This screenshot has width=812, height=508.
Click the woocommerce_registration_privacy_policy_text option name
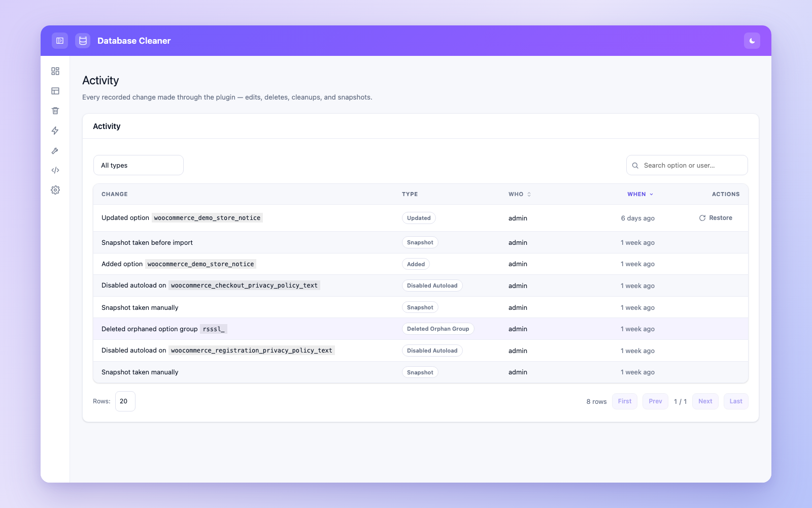click(252, 351)
